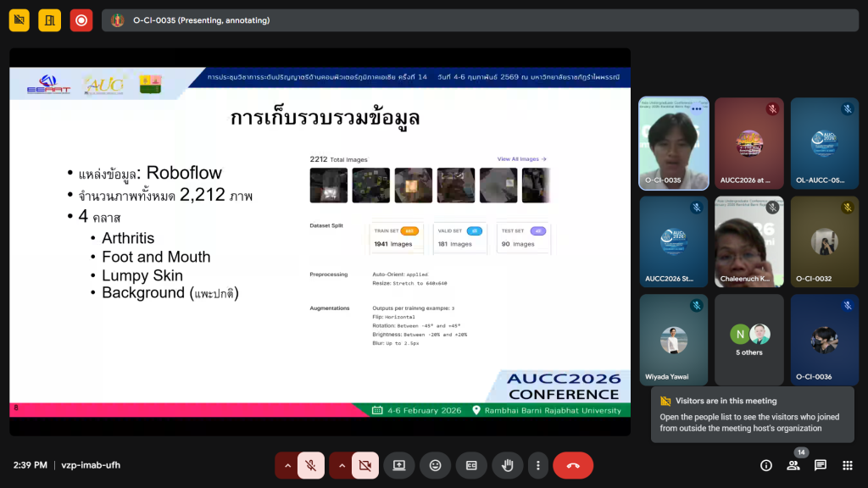Viewport: 868px width, 488px height.
Task: Open the emoji reactions icon
Action: pos(435,465)
